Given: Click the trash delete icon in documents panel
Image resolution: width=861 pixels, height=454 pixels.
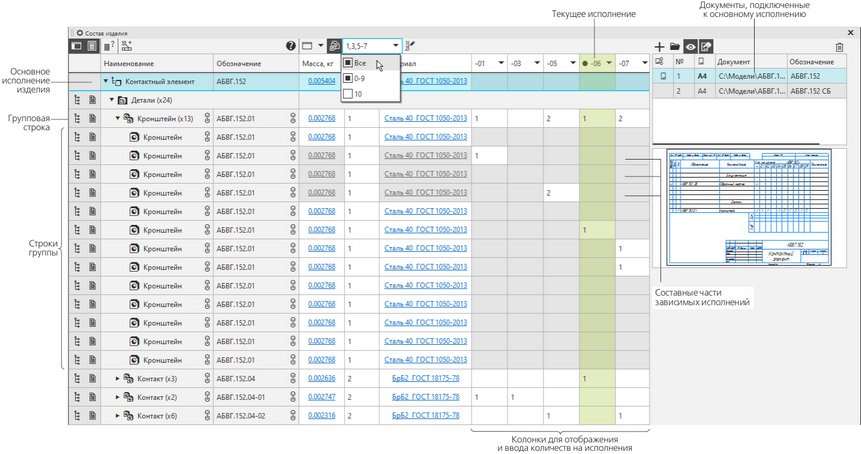Looking at the screenshot, I should (839, 47).
